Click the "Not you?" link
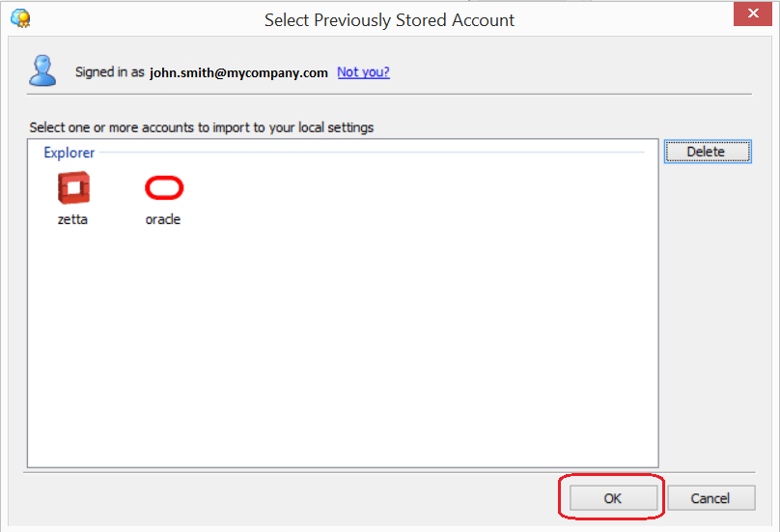 (x=363, y=72)
